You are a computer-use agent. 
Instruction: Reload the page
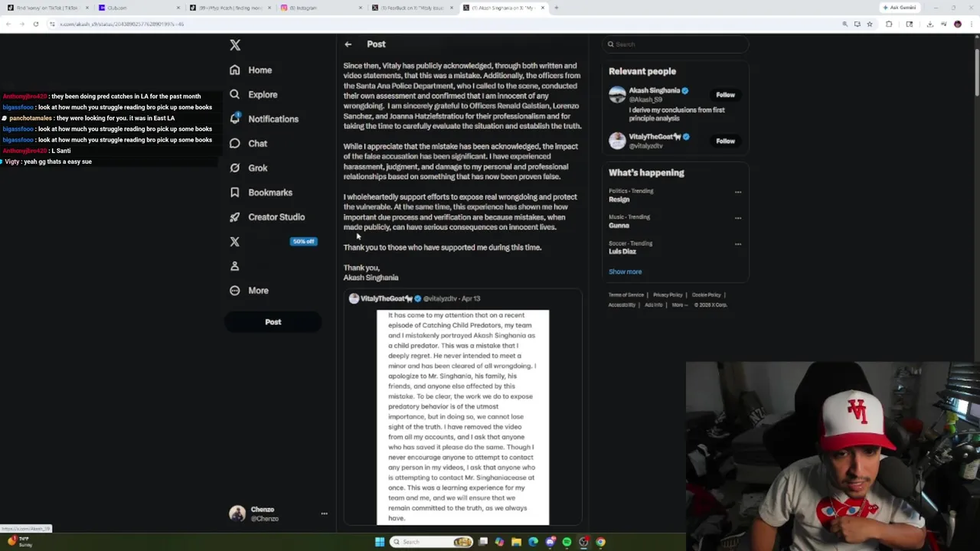(35, 24)
